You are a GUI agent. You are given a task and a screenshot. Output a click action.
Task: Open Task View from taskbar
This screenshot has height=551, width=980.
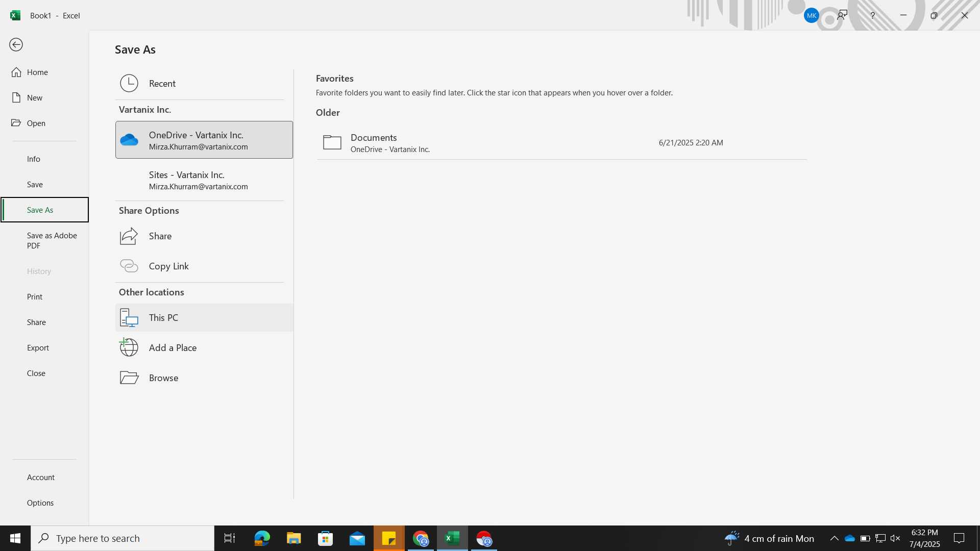coord(230,538)
